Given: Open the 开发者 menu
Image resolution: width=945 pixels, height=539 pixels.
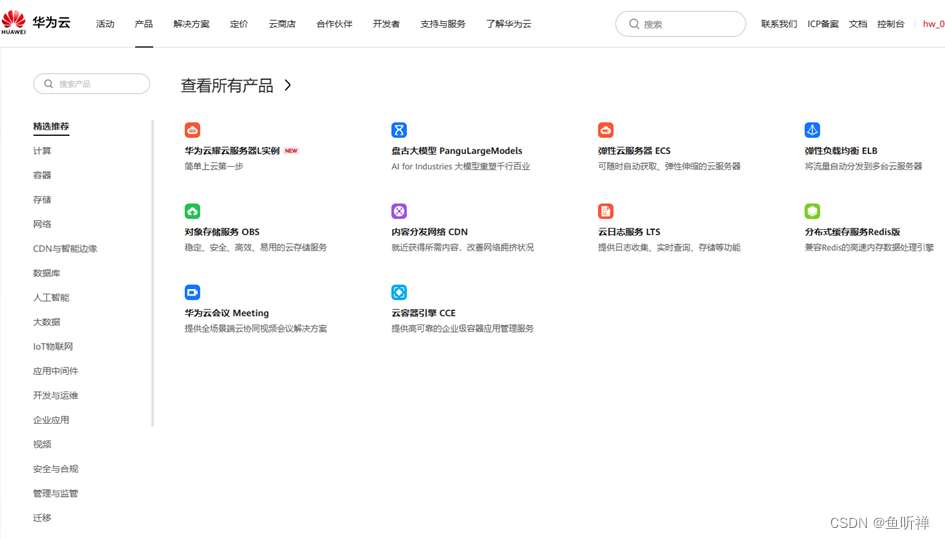Looking at the screenshot, I should pyautogui.click(x=386, y=24).
